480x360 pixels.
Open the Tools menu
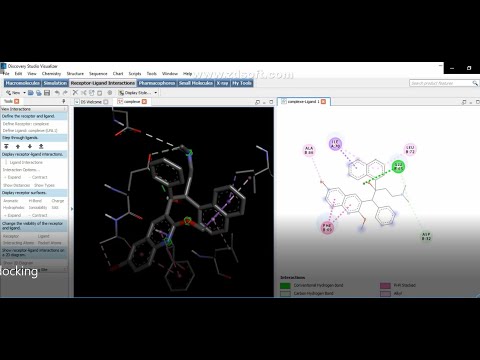tap(152, 73)
